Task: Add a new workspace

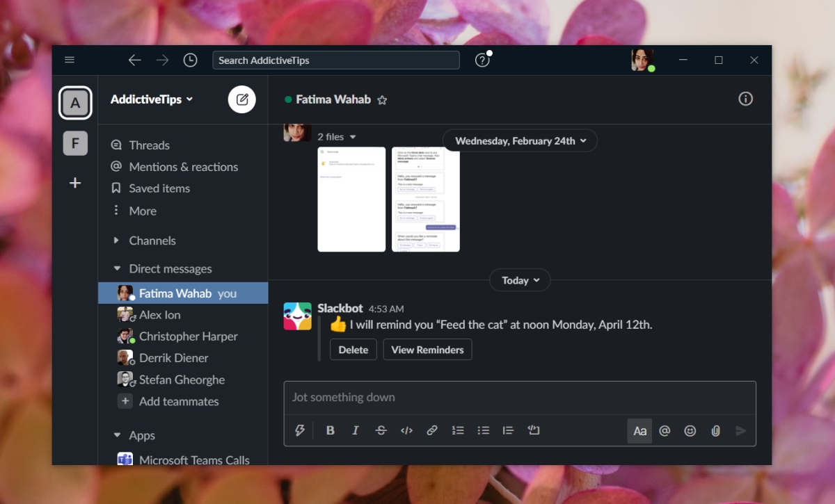Action: click(x=75, y=183)
